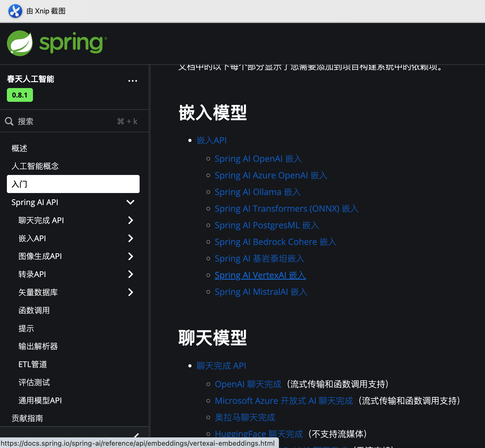Open 图像生成API in the sidebar
This screenshot has height=448, width=485.
click(x=40, y=256)
